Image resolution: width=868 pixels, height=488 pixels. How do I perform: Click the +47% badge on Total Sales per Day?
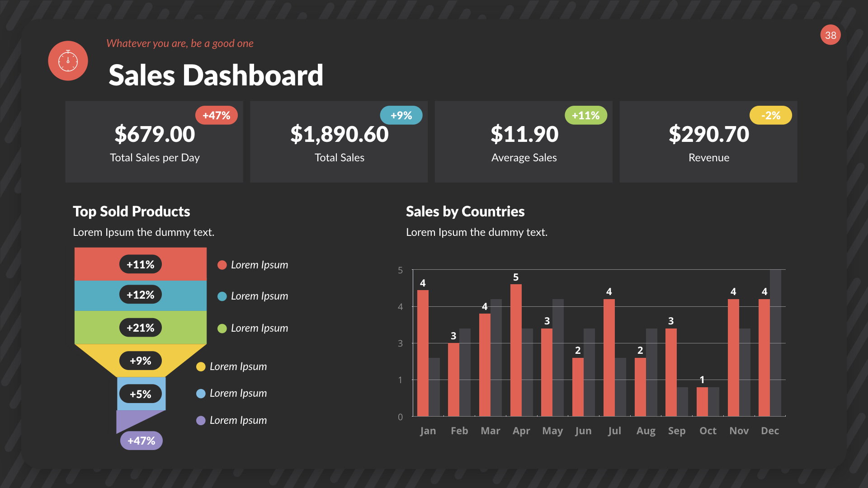217,116
